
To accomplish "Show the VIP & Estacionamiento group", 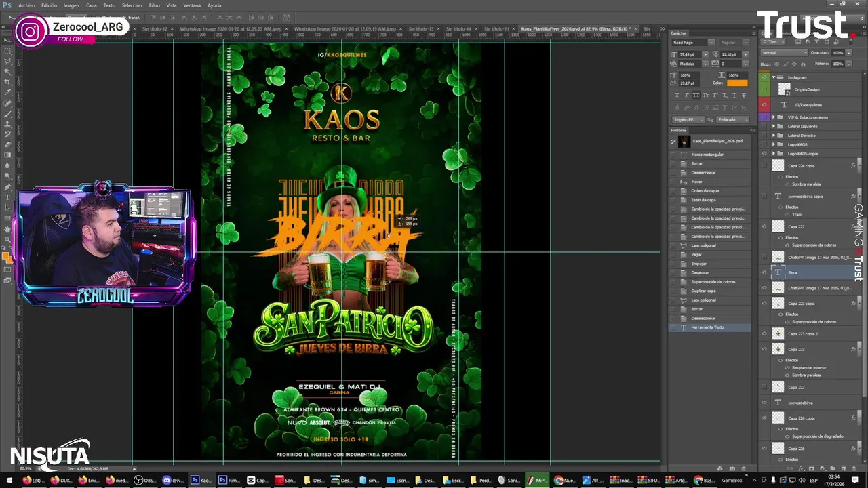I will pyautogui.click(x=764, y=117).
